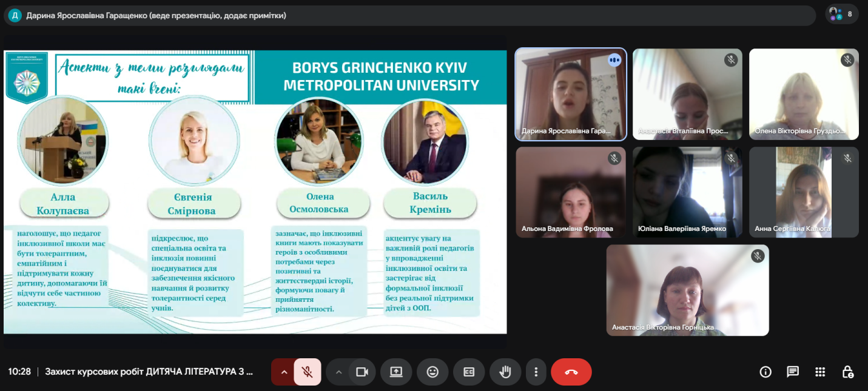Image resolution: width=868 pixels, height=391 pixels.
Task: Select Анастасія Віталіївна video tile
Action: tap(687, 95)
